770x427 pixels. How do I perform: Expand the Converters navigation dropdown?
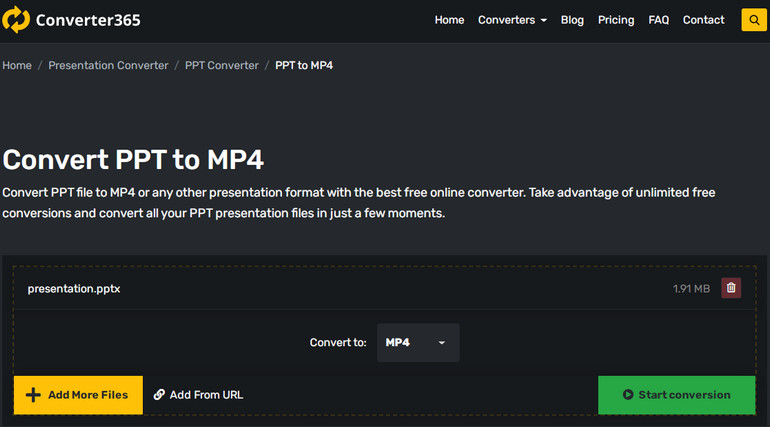pos(512,20)
